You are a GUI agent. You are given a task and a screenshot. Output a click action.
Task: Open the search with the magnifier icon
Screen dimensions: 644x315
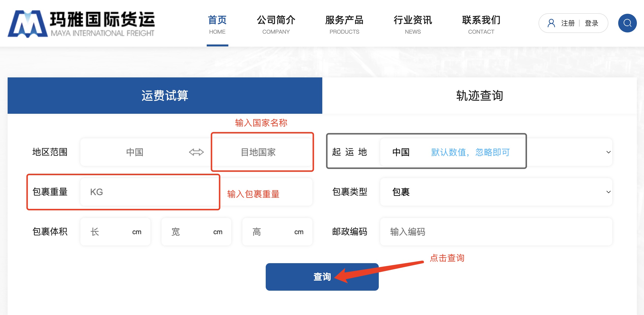click(627, 23)
